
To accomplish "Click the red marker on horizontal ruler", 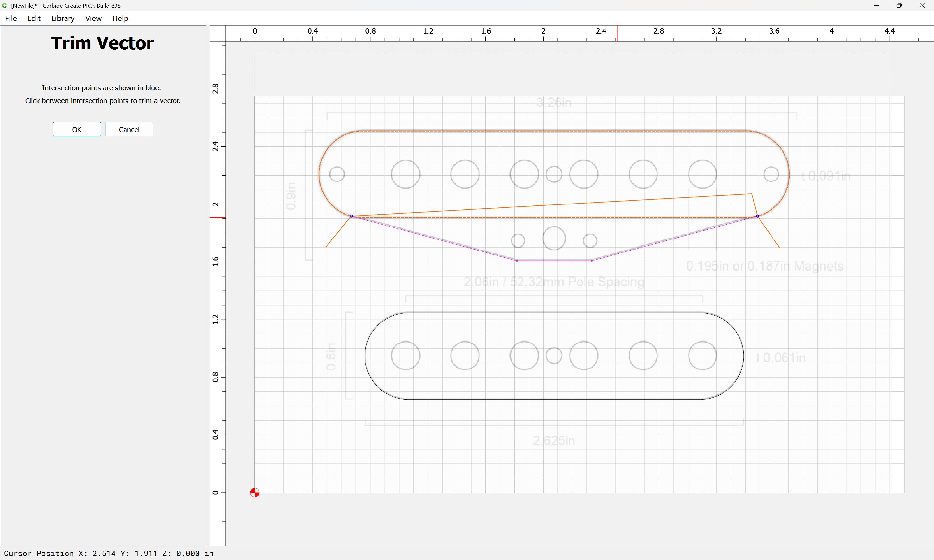I will 617,34.
